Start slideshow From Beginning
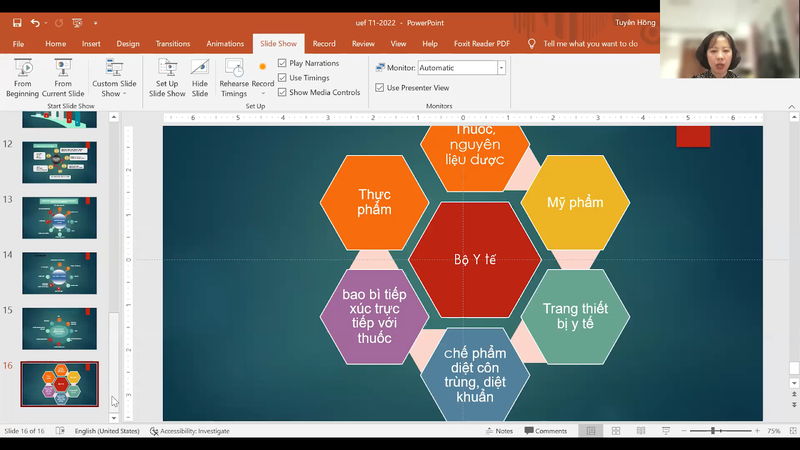Image resolution: width=800 pixels, height=450 pixels. [x=22, y=76]
